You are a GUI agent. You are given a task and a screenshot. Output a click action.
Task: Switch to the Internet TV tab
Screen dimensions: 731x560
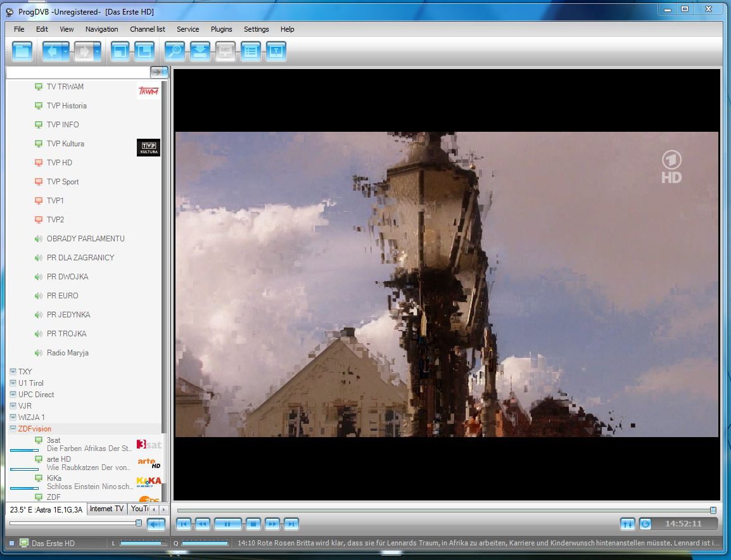coord(106,509)
